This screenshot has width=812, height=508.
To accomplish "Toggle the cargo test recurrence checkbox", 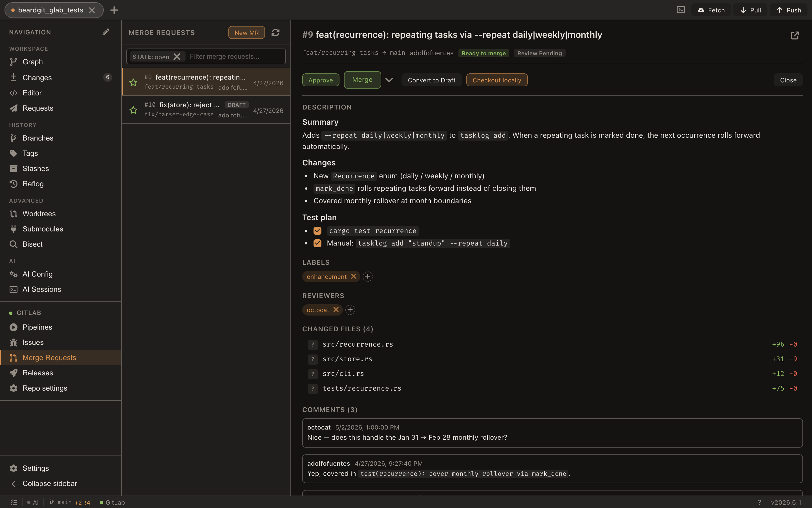I will point(317,231).
